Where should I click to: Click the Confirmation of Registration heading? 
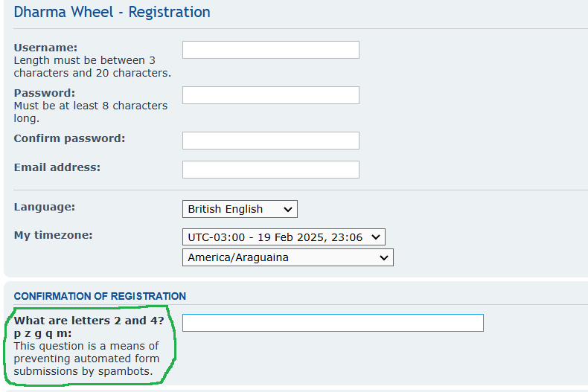(x=100, y=296)
